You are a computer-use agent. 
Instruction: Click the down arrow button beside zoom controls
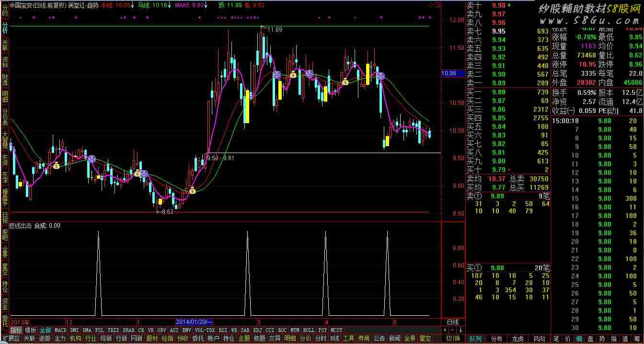[x=460, y=330]
